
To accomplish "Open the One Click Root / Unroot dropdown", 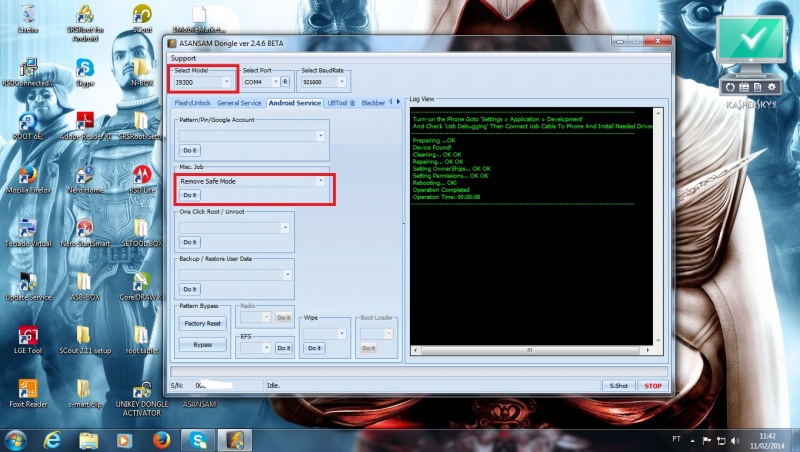I will point(285,228).
